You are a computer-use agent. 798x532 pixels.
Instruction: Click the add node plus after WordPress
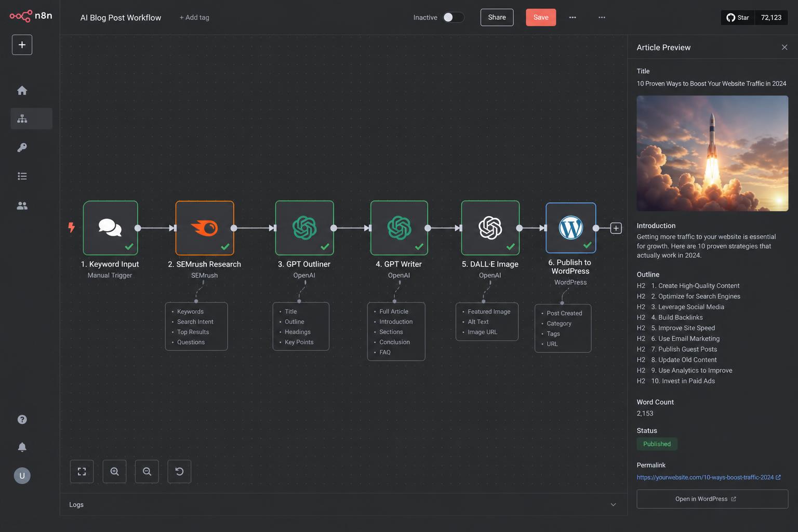(616, 228)
